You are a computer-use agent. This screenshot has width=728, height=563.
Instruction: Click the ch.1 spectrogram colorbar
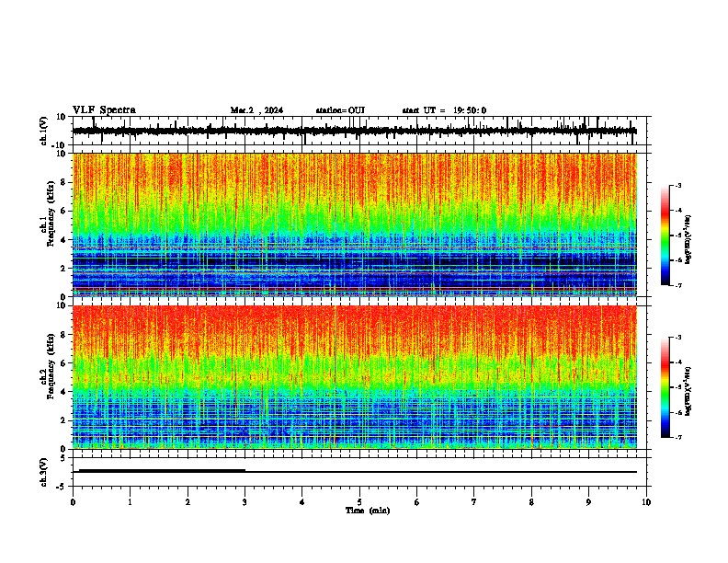click(x=665, y=236)
